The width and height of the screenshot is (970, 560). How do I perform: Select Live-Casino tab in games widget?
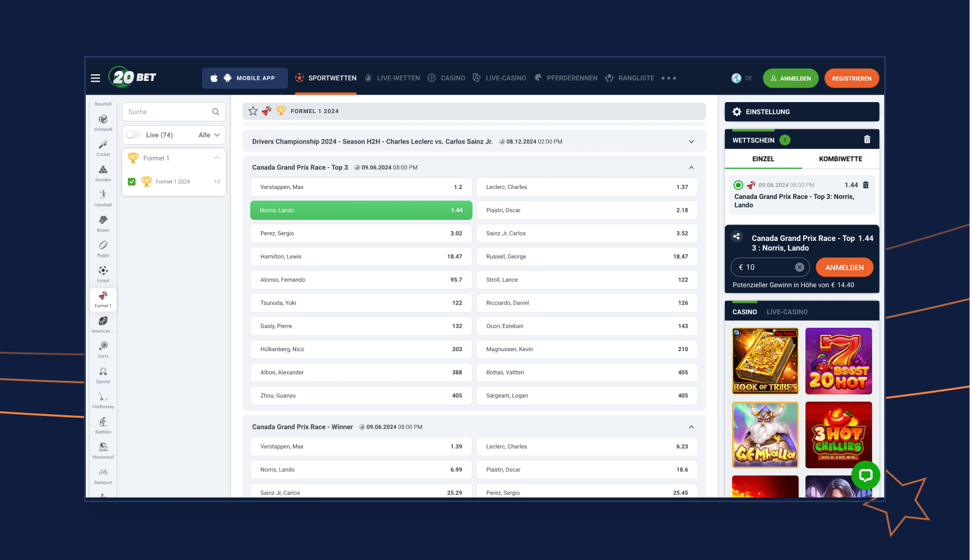787,312
